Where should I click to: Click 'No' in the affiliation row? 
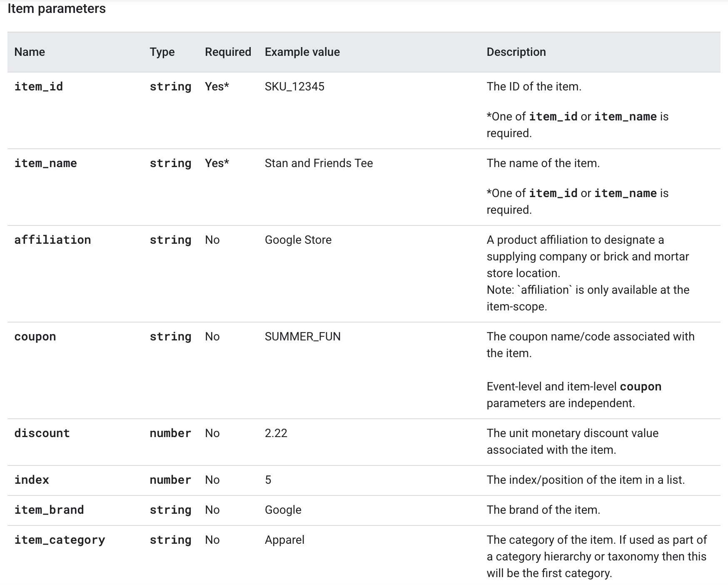coord(212,240)
